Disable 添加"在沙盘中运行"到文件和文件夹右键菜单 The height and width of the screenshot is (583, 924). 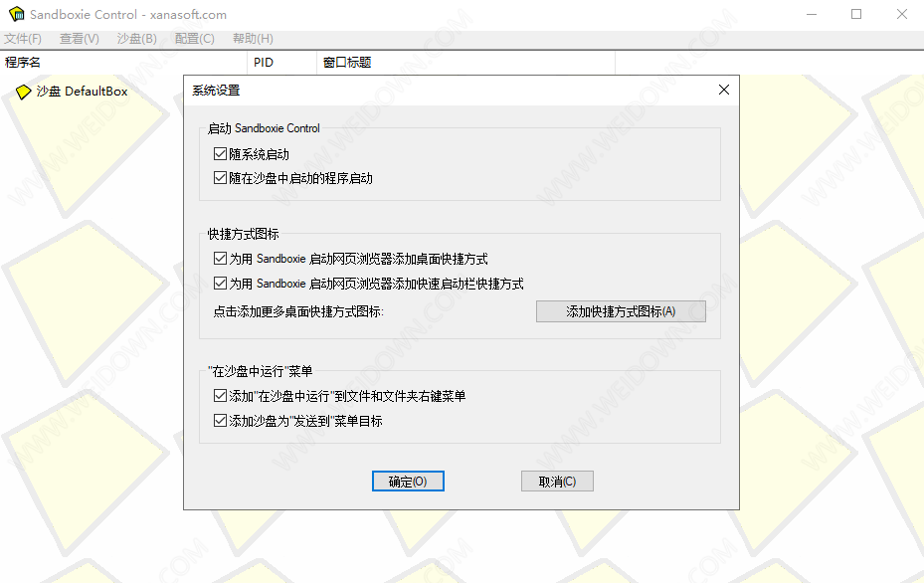[220, 396]
